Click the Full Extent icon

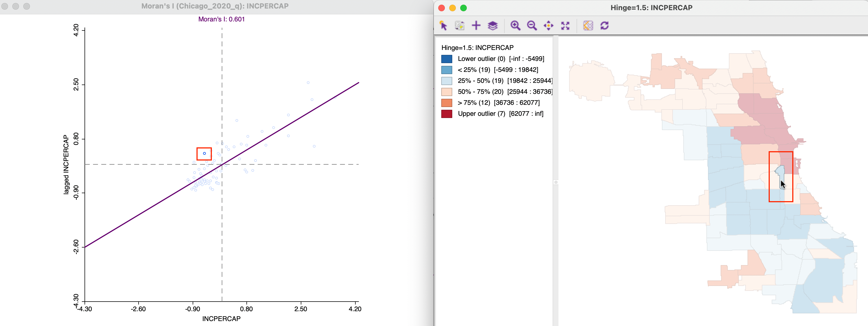565,26
